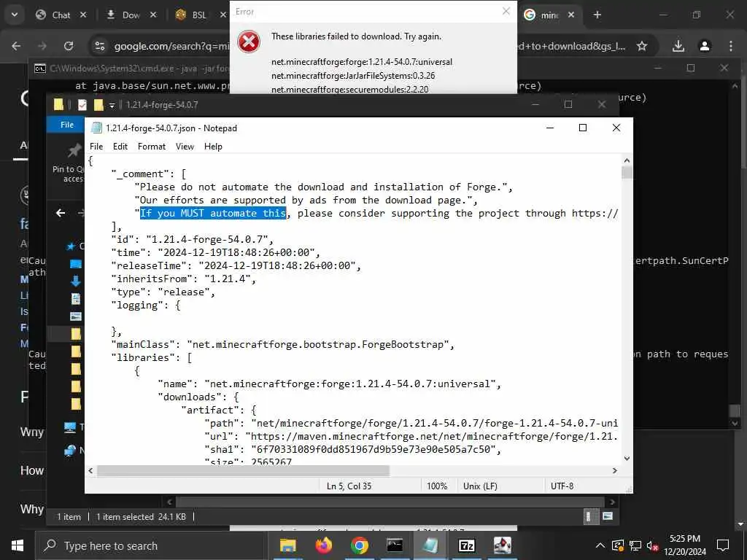747x560 pixels.
Task: Open Chrome from the taskbar
Action: pos(359,545)
